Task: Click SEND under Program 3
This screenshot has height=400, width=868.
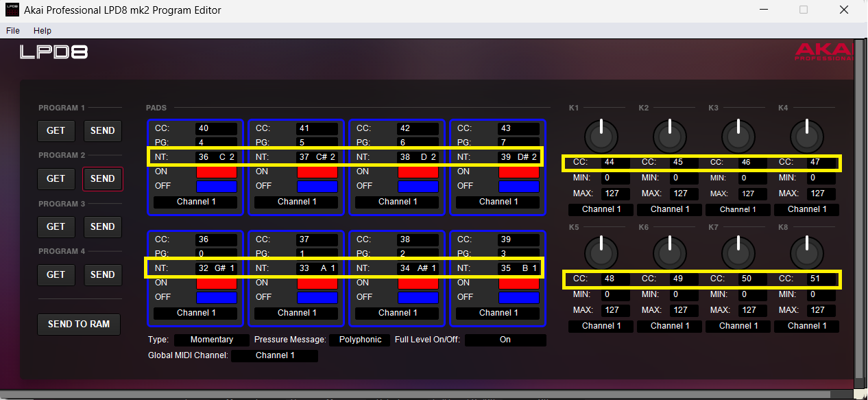Action: coord(103,226)
